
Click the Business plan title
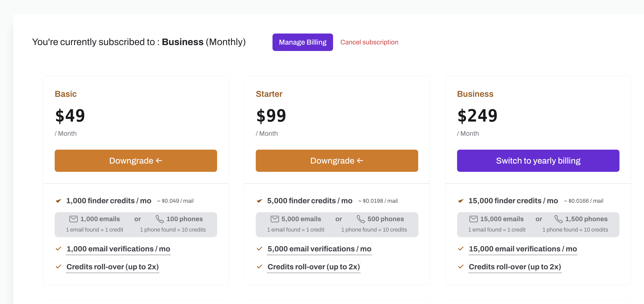475,94
